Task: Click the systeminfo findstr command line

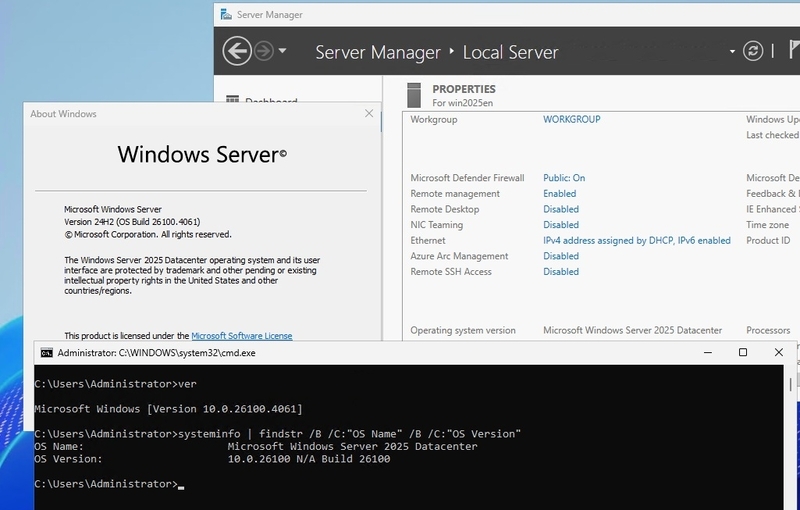Action: (278, 434)
